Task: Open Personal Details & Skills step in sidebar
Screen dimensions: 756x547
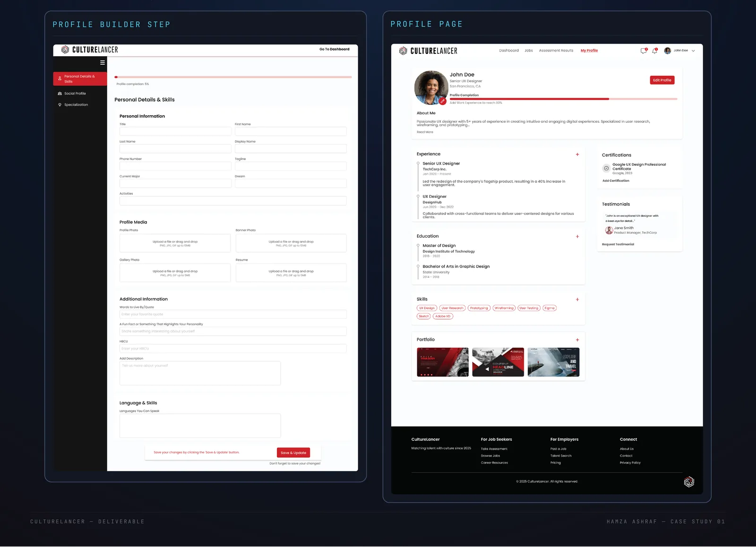Action: tap(80, 79)
